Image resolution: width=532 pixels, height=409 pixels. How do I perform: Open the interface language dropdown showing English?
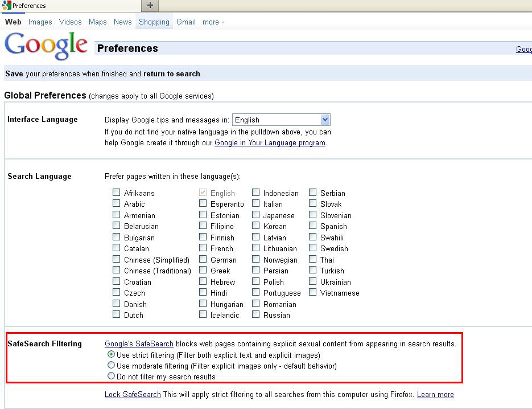(x=281, y=120)
